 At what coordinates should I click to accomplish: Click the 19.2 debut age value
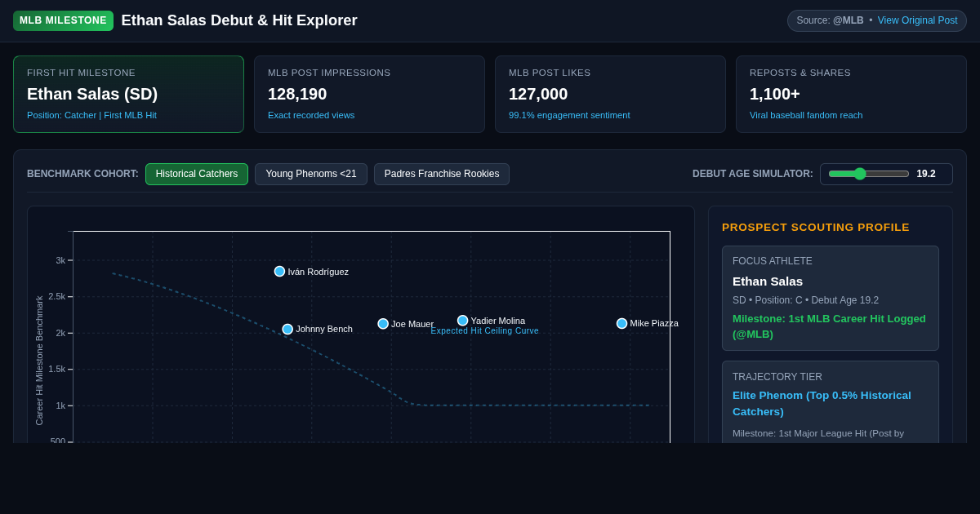[x=926, y=174]
